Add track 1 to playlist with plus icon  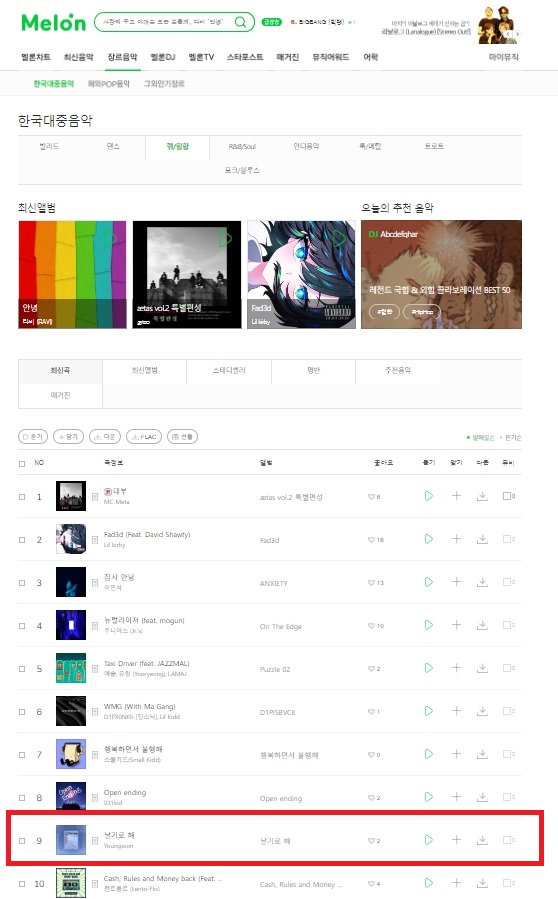point(456,496)
